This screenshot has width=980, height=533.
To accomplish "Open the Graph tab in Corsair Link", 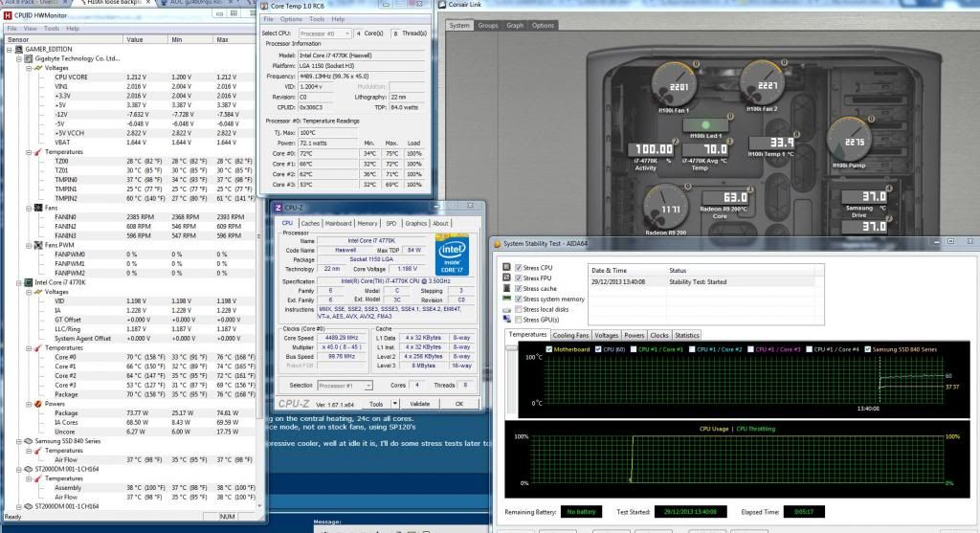I will (515, 26).
